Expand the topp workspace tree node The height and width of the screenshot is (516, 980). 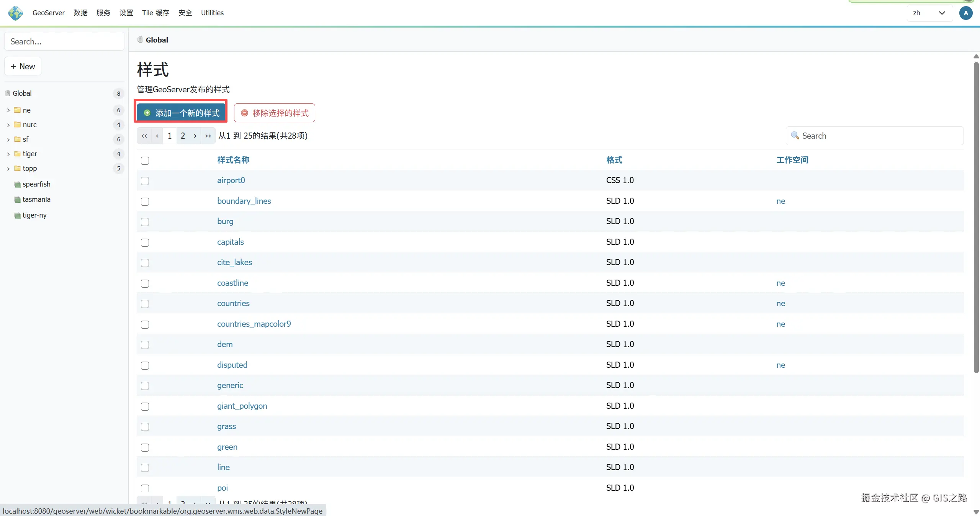pyautogui.click(x=8, y=169)
